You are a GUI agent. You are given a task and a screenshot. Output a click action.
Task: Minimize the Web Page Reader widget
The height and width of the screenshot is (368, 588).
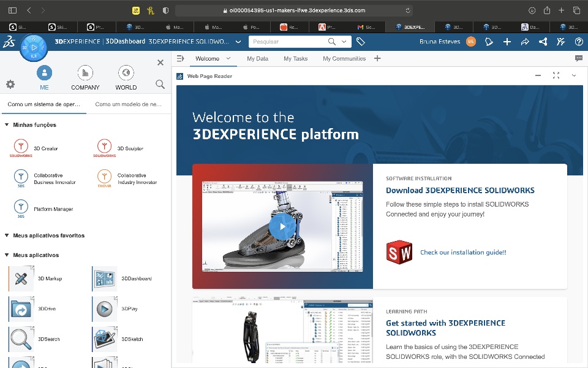coord(538,76)
